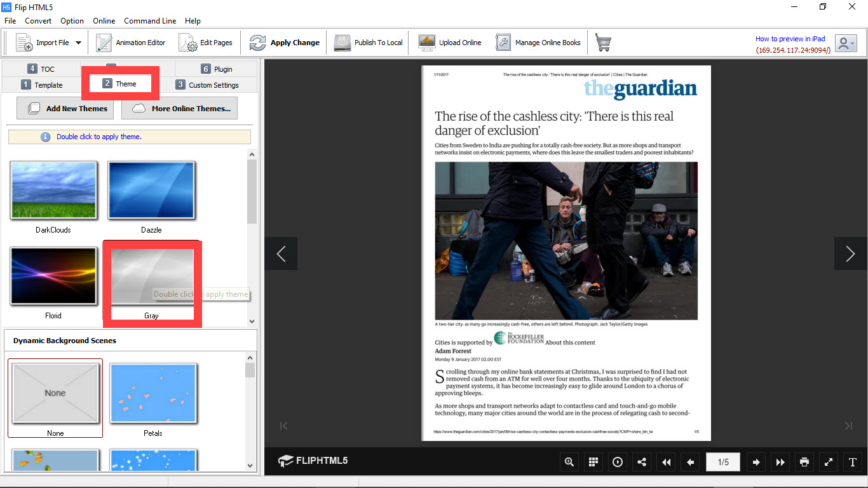Open the Online menu
The width and height of the screenshot is (868, 488).
click(x=104, y=21)
